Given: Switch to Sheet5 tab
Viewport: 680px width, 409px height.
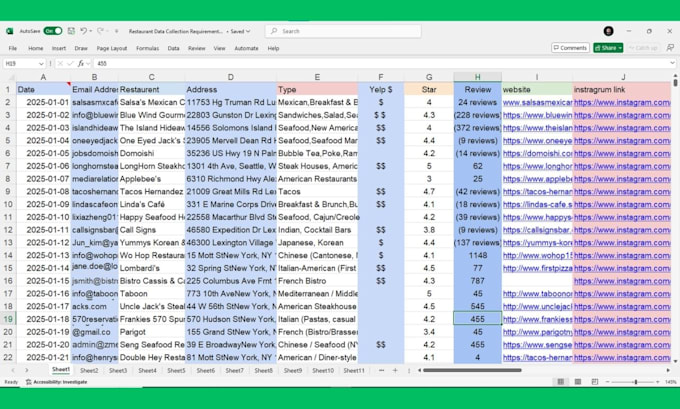Looking at the screenshot, I should (x=176, y=370).
